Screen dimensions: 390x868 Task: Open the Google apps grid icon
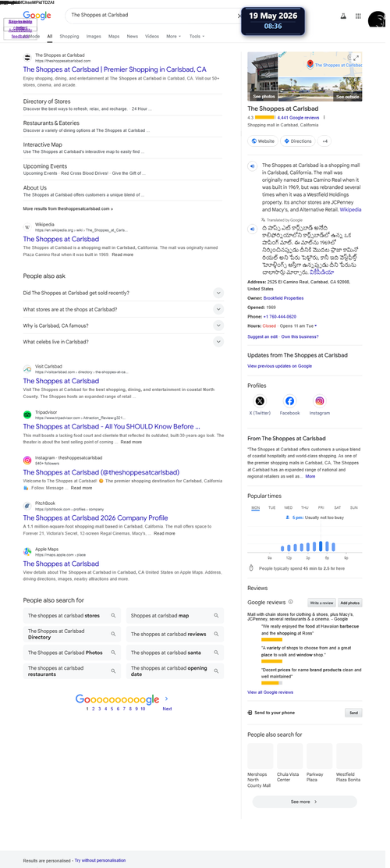pyautogui.click(x=358, y=16)
